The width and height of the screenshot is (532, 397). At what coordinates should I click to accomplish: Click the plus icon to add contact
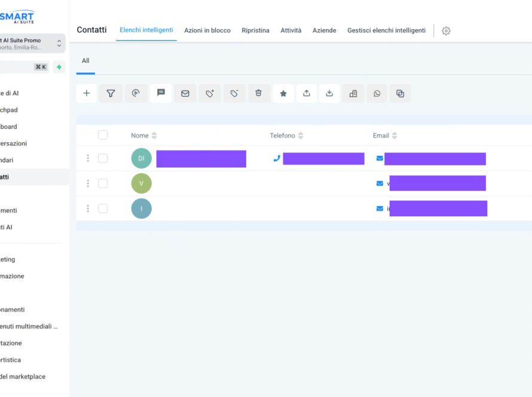click(87, 93)
